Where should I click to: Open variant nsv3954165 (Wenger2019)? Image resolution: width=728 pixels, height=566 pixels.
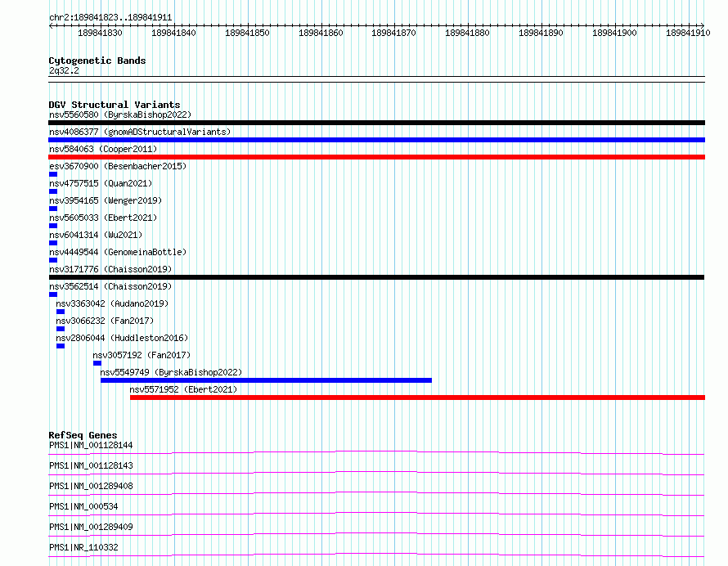(x=106, y=200)
